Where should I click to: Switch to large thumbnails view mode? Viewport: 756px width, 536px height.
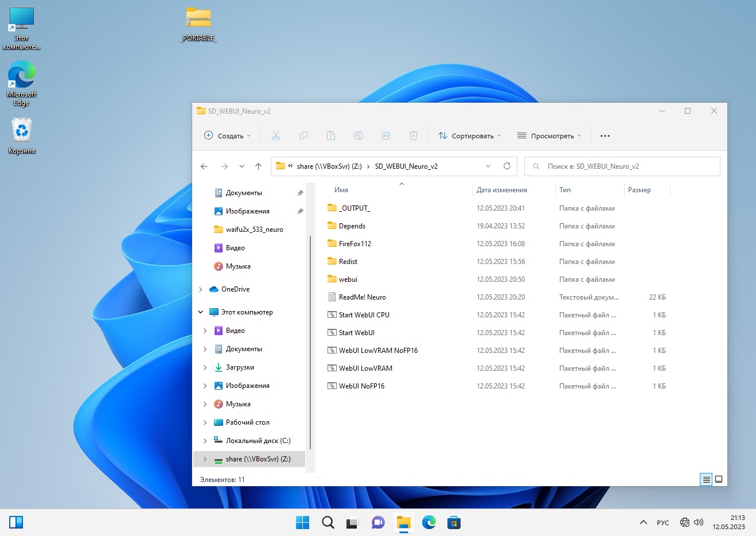719,479
